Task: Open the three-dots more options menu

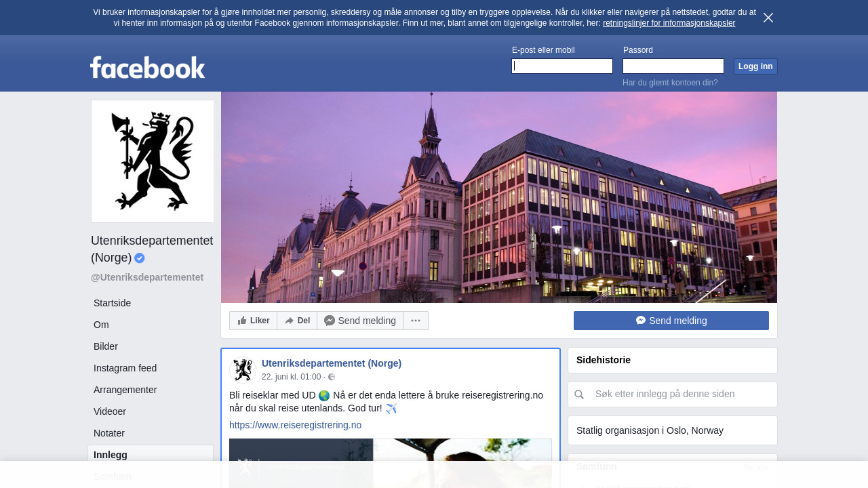Action: coord(416,321)
